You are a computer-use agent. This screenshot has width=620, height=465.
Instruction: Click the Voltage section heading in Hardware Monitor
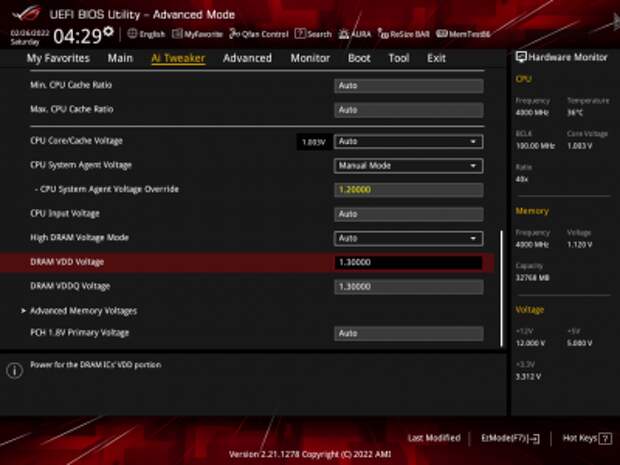529,310
